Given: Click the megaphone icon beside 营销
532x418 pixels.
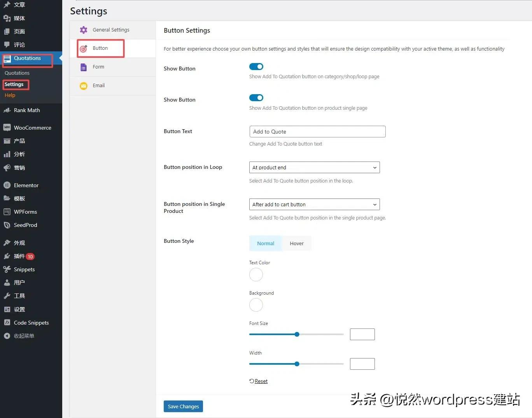Looking at the screenshot, I should (7, 168).
